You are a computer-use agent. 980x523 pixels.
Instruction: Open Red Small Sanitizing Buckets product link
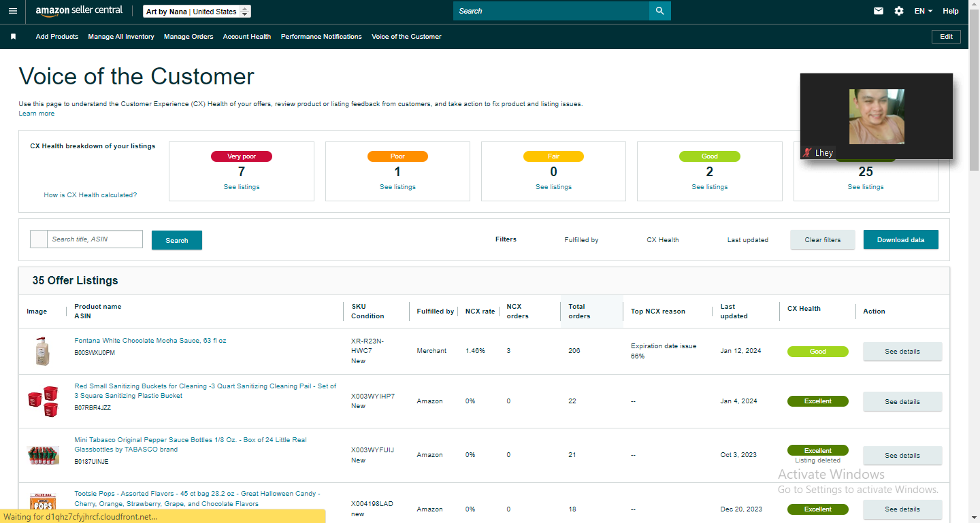206,391
